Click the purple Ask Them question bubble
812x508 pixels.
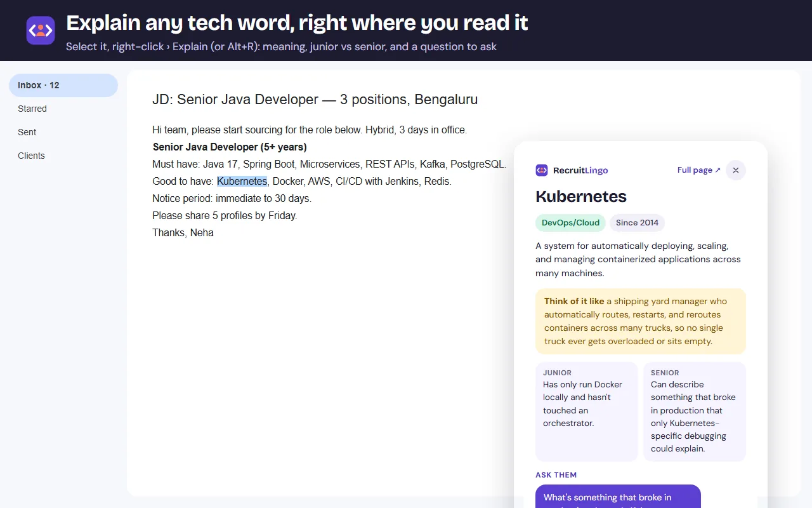pos(618,497)
